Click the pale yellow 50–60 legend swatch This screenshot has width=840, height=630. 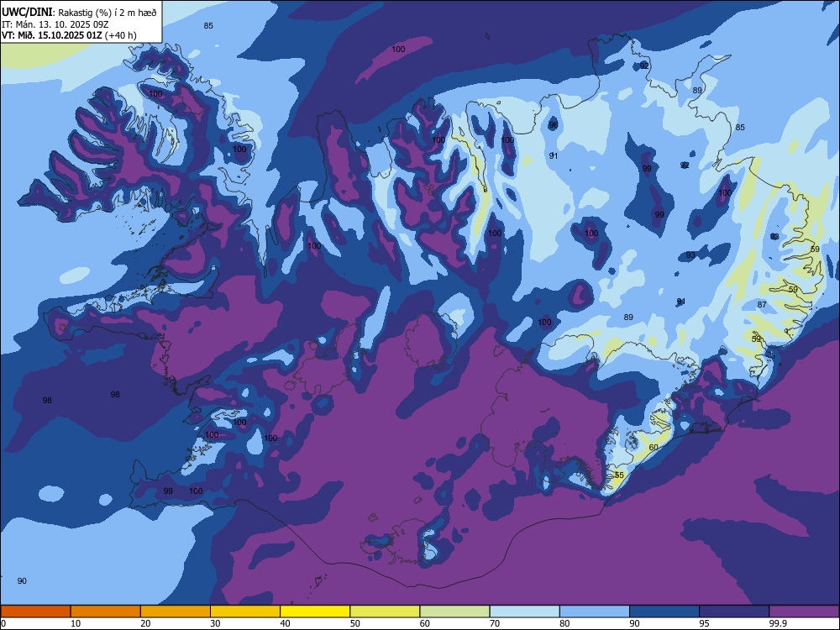pos(386,612)
